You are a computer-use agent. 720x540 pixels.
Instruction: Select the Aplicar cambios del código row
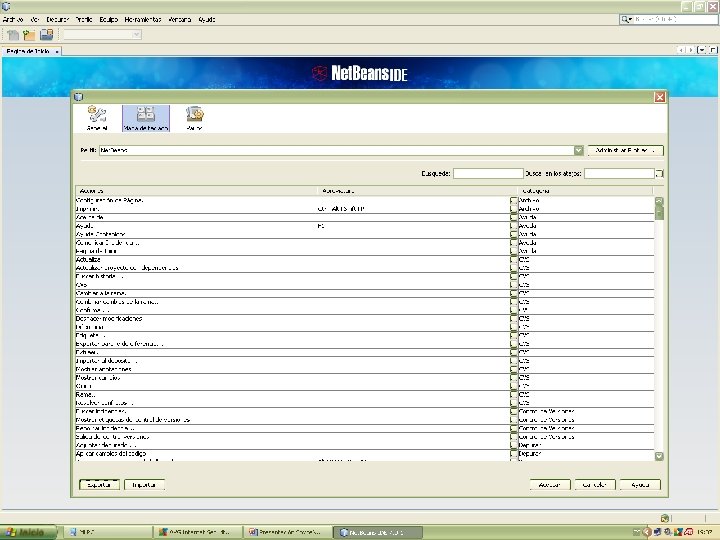[365, 454]
